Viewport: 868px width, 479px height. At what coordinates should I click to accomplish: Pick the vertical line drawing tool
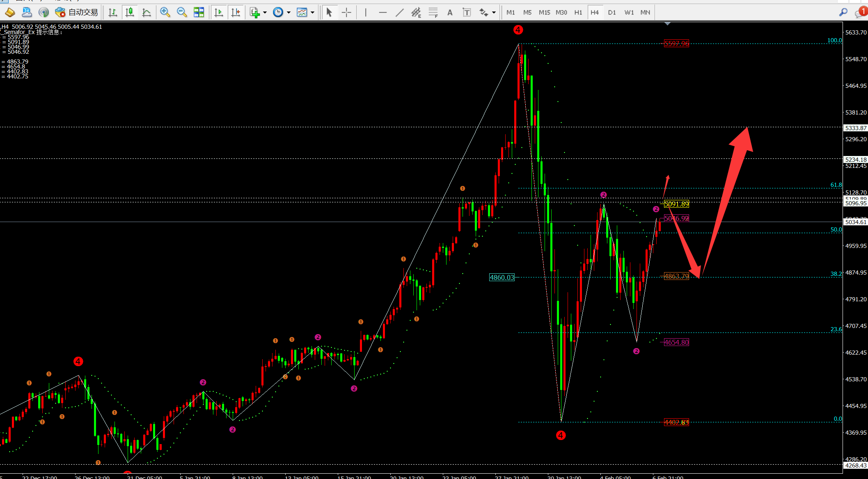(x=366, y=12)
